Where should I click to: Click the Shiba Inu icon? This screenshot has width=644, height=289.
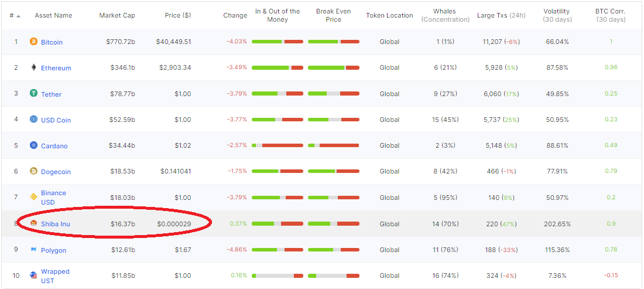pyautogui.click(x=34, y=223)
